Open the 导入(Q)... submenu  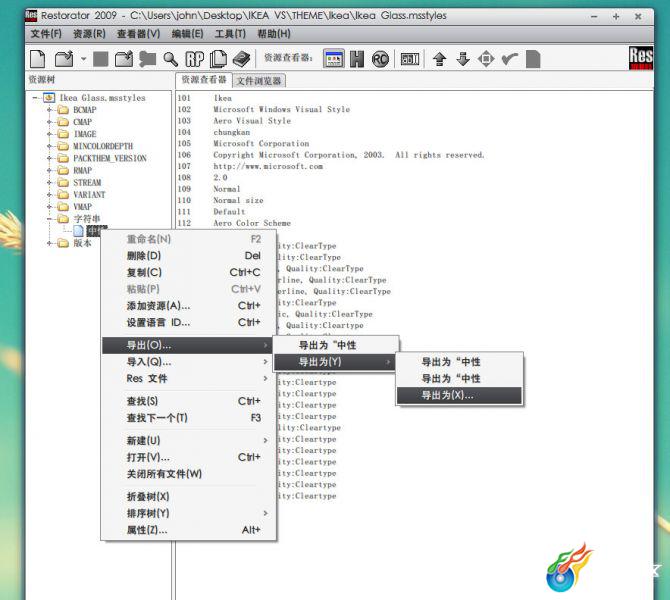(189, 362)
